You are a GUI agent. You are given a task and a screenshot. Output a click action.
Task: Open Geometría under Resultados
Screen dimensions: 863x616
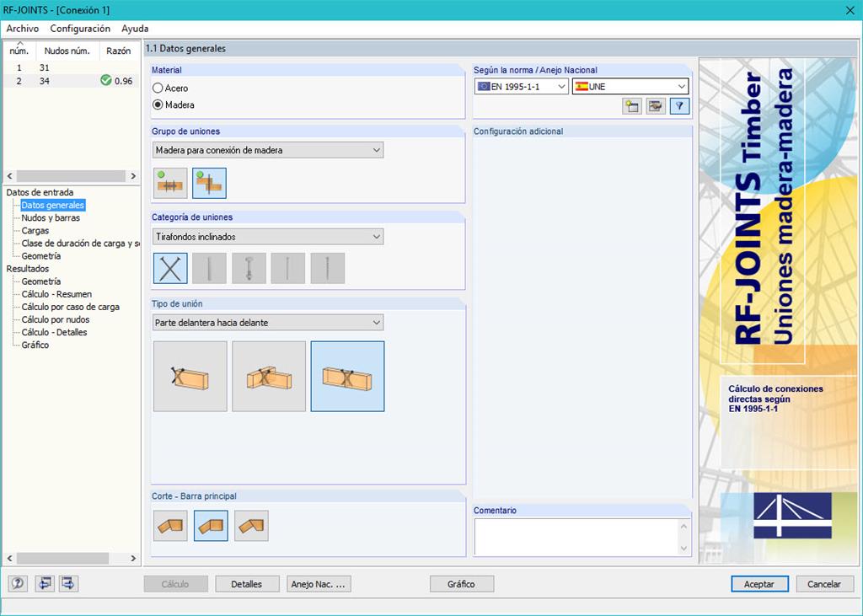pos(41,281)
